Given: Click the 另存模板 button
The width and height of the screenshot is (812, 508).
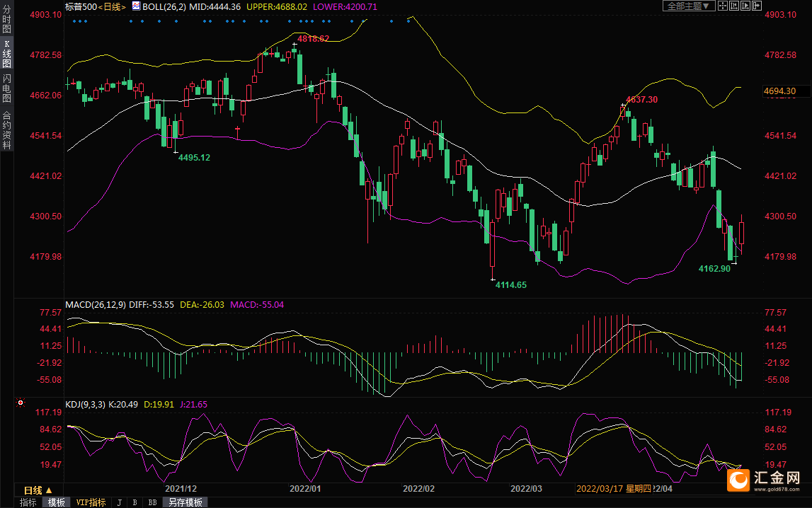Looking at the screenshot, I should (x=186, y=502).
